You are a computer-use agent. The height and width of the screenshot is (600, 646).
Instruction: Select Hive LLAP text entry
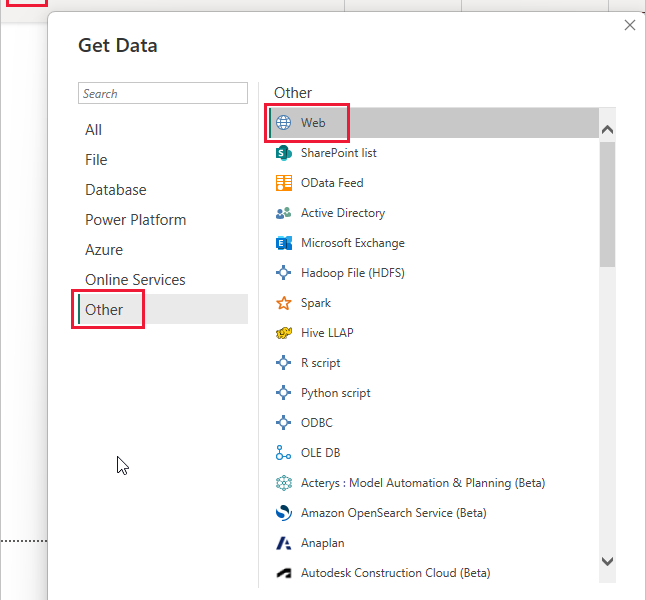pos(327,333)
